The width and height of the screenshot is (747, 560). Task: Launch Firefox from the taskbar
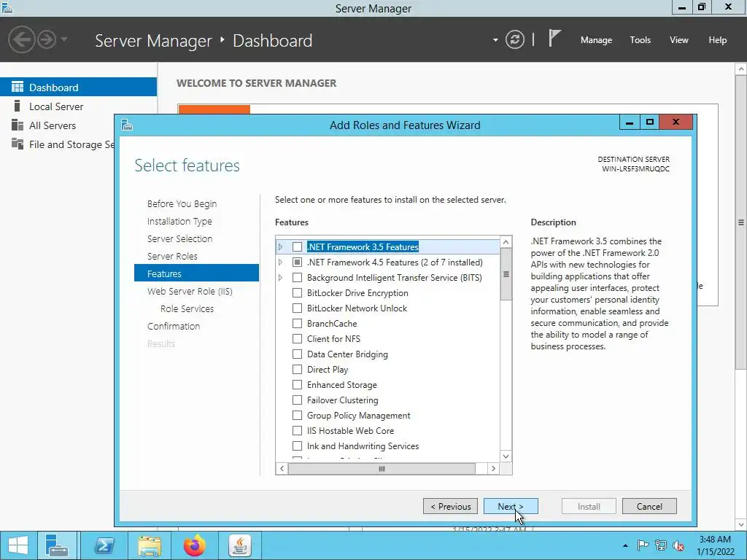(x=194, y=545)
